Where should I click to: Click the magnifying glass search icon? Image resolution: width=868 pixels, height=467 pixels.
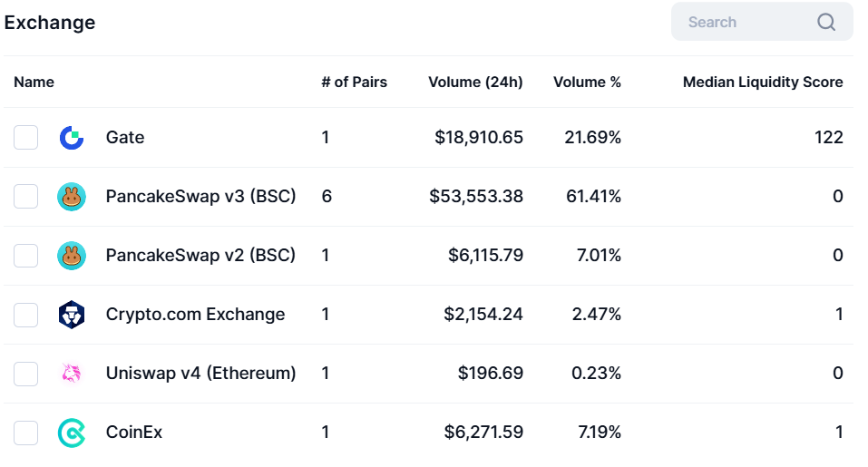825,23
